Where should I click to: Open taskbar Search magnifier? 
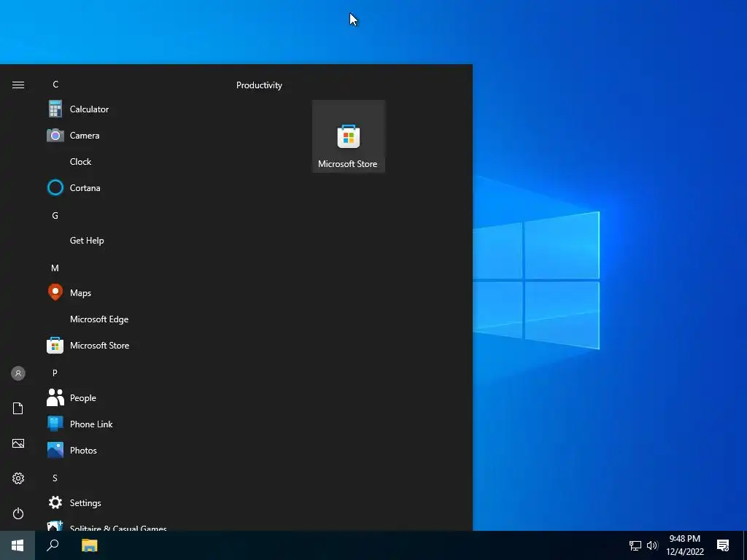pos(53,545)
